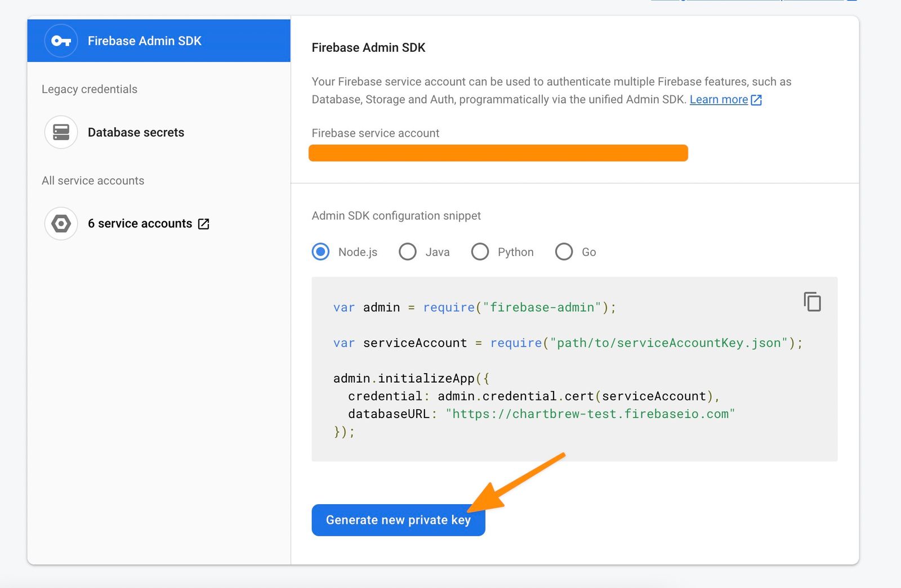Select the Database secrets icon

point(60,132)
